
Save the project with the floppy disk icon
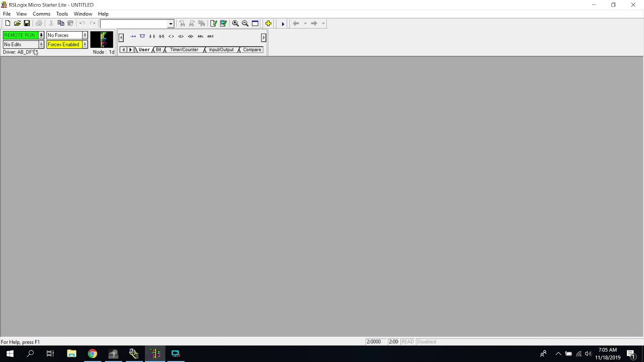pos(27,23)
